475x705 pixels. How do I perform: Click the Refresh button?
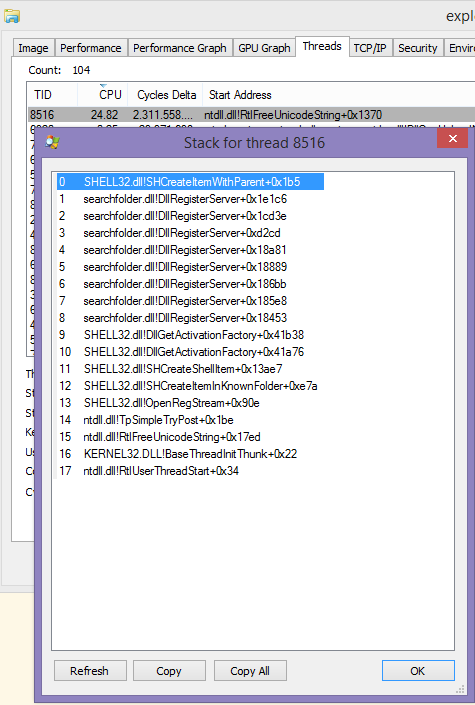coord(90,671)
